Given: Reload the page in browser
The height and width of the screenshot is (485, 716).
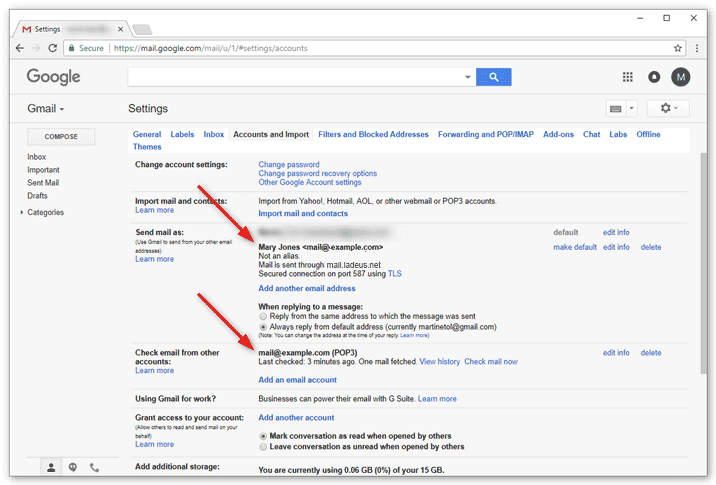Looking at the screenshot, I should pyautogui.click(x=51, y=47).
